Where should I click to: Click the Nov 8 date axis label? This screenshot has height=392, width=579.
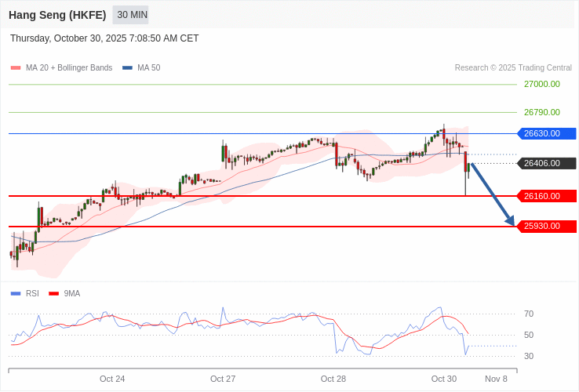coord(497,379)
